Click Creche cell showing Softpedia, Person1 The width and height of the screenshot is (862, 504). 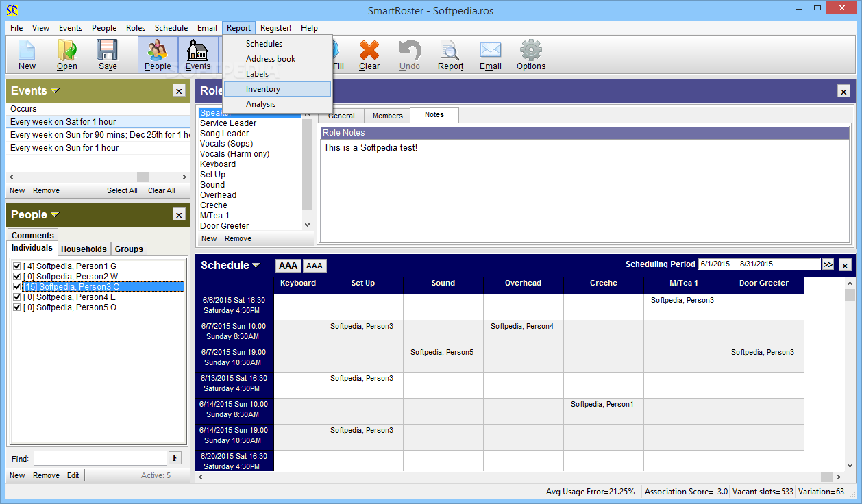pyautogui.click(x=603, y=411)
